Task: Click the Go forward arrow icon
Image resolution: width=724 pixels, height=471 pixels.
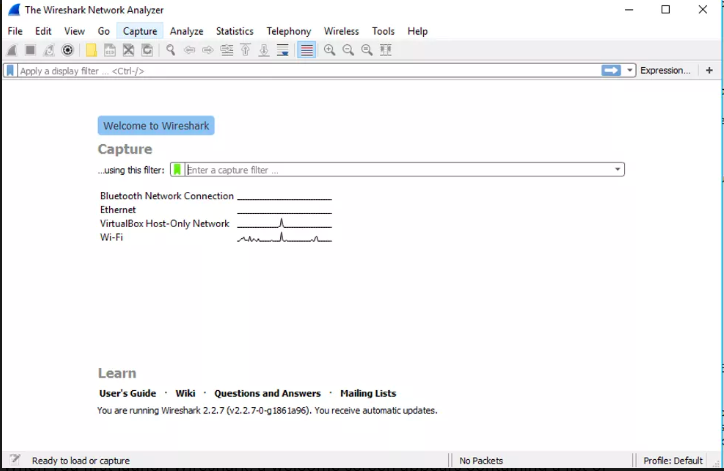Action: pos(208,50)
